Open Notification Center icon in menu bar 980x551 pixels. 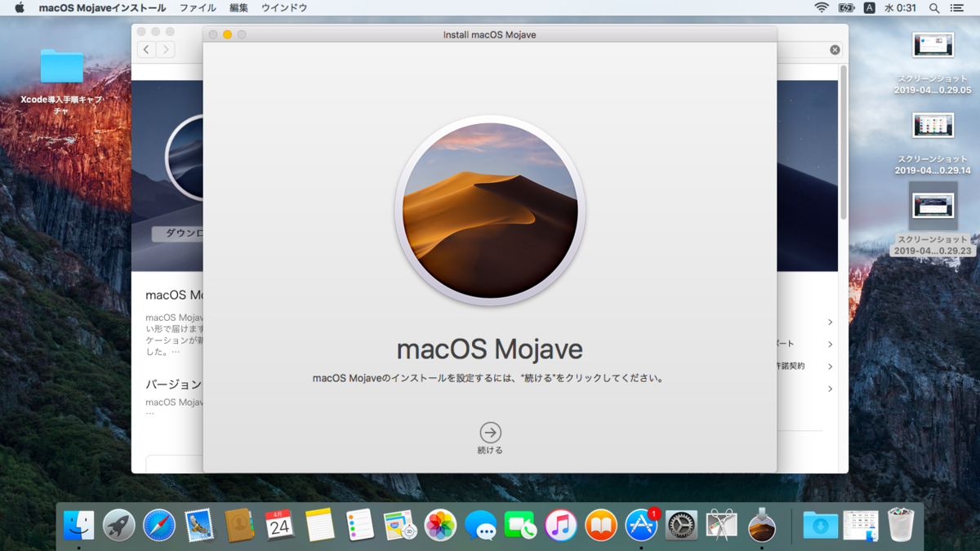click(x=957, y=8)
